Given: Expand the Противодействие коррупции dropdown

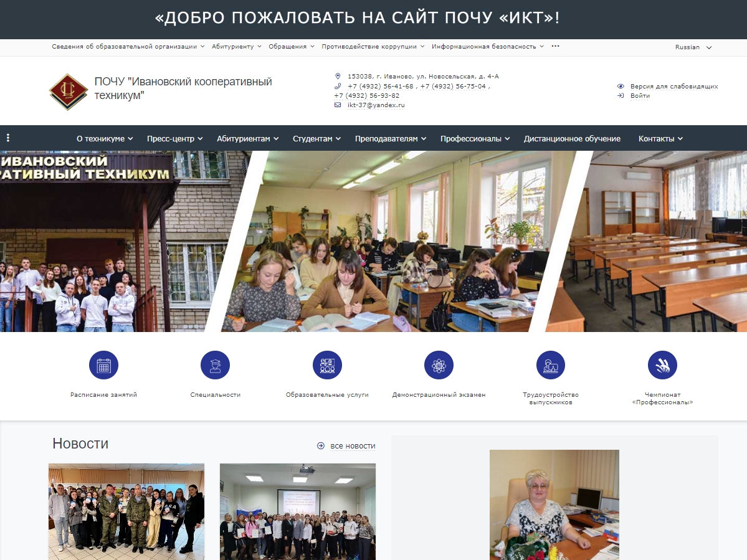Looking at the screenshot, I should point(368,46).
